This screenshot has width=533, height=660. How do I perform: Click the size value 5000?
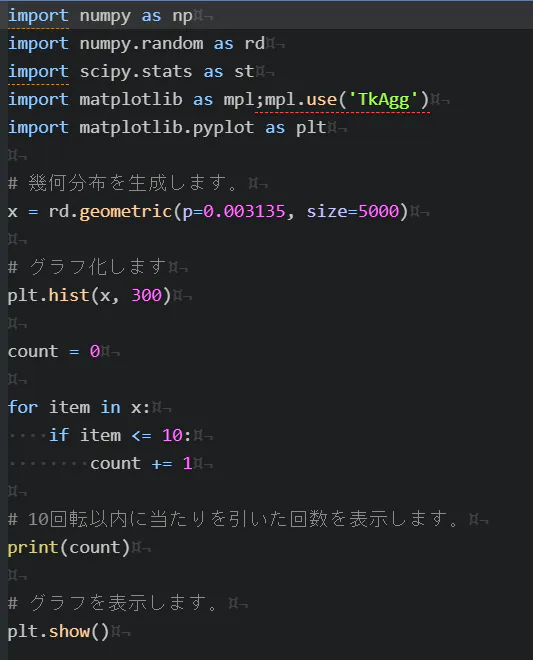pos(378,211)
